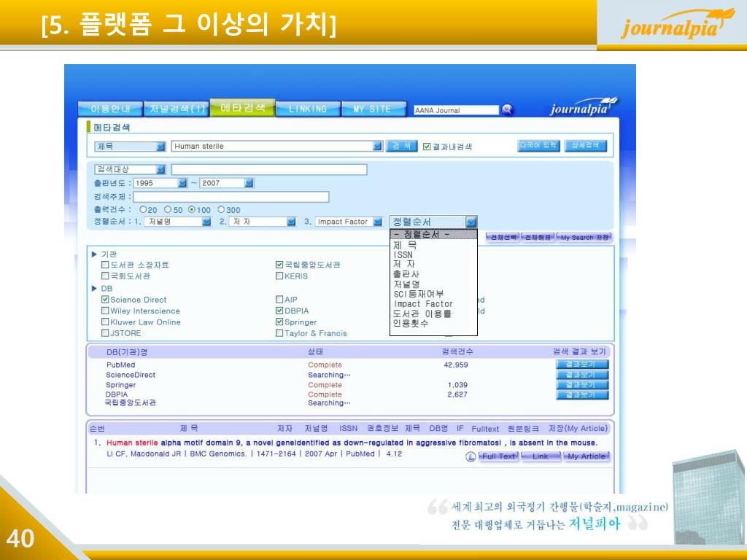
Task: Check the Wiley Interscience checkbox
Action: [x=105, y=311]
